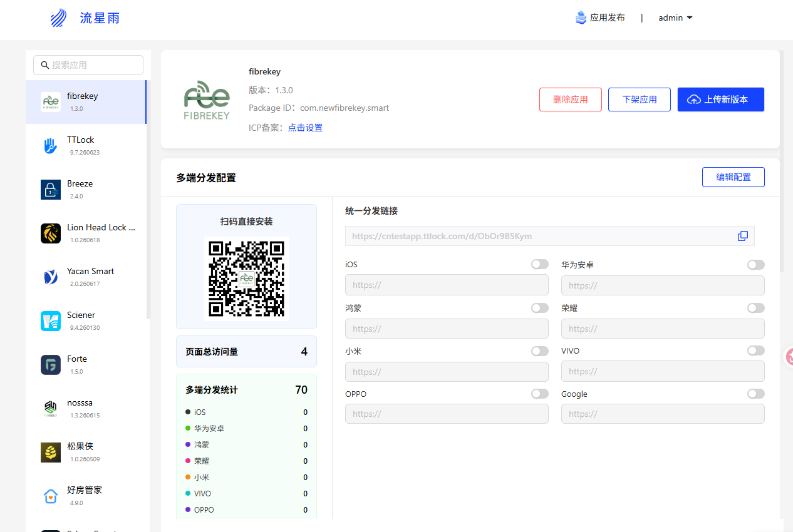Click the 流星雨 brand title
The image size is (793, 532).
tap(100, 18)
